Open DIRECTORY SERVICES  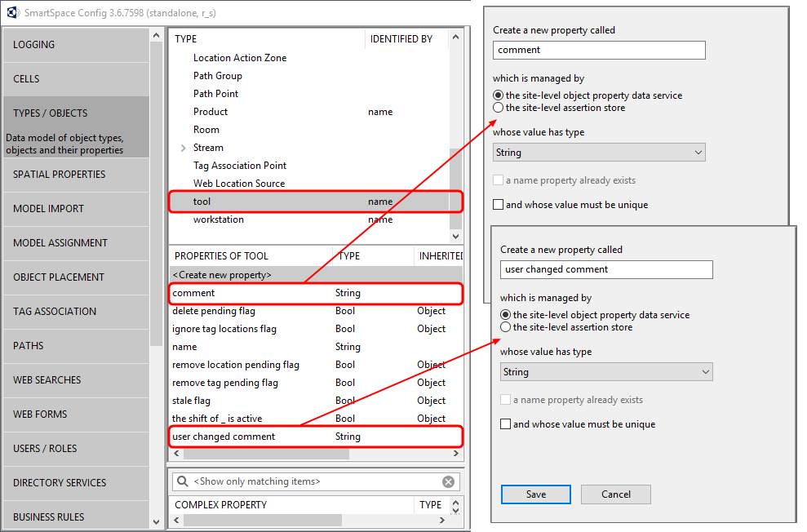[76, 482]
